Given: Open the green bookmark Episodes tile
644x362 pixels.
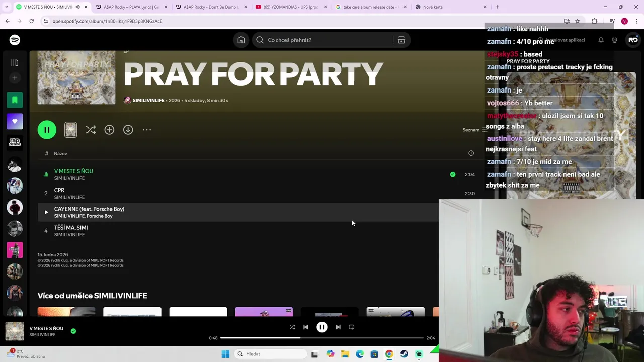Looking at the screenshot, I should [15, 100].
